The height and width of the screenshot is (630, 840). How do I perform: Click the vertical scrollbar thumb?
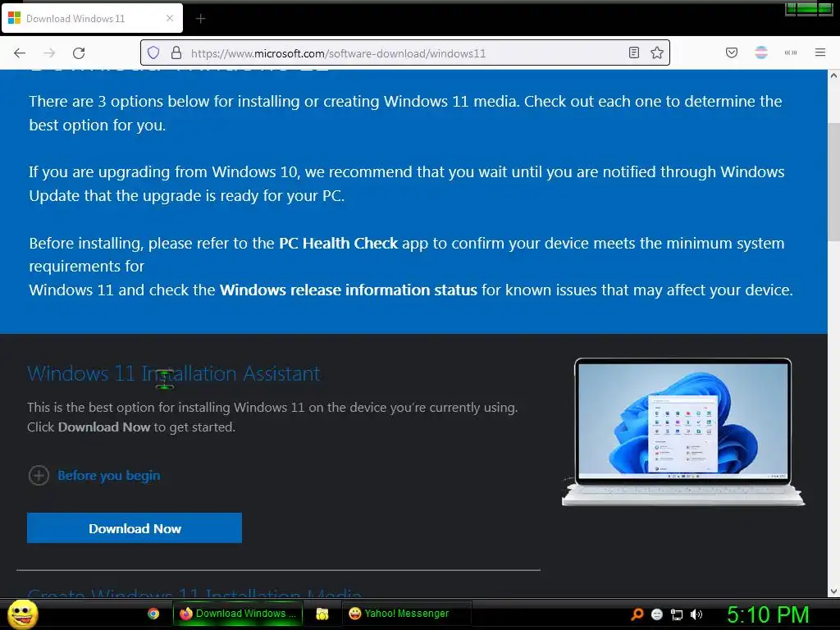(833, 182)
